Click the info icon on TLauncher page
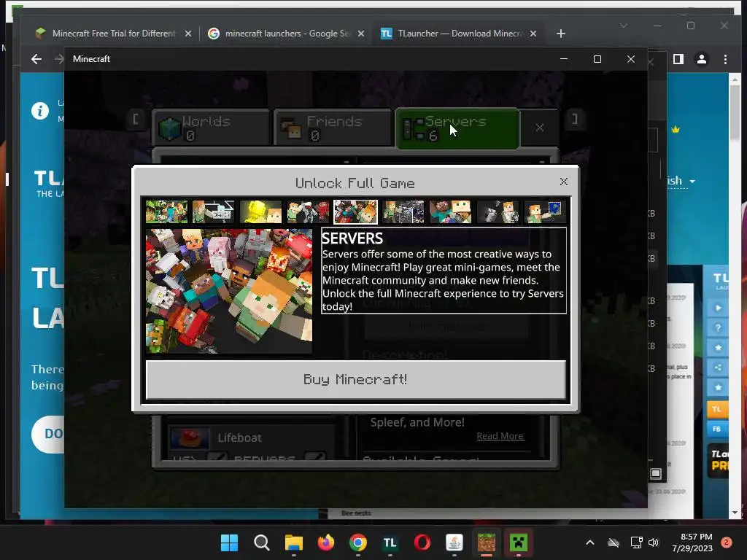 click(40, 111)
